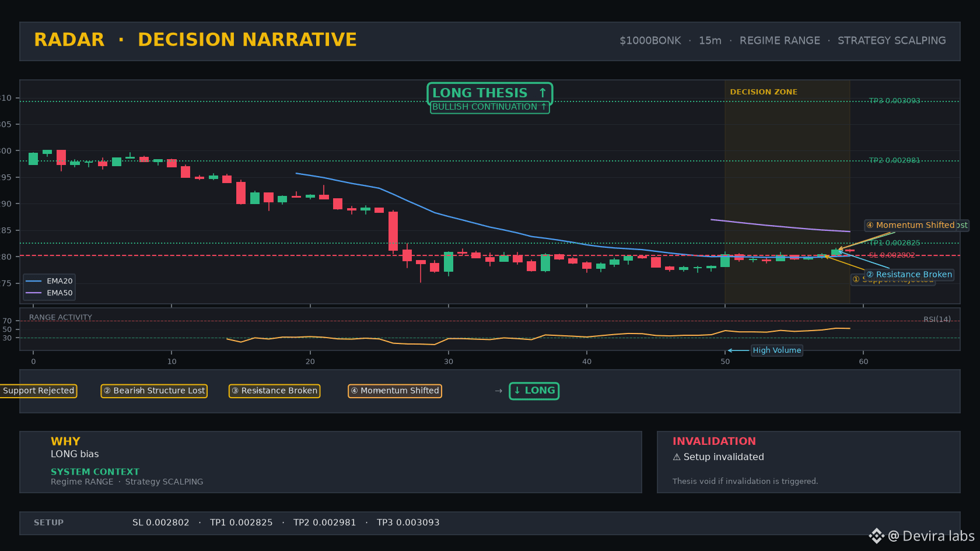Click TP3 0.003093 in the setup bar

tap(408, 522)
